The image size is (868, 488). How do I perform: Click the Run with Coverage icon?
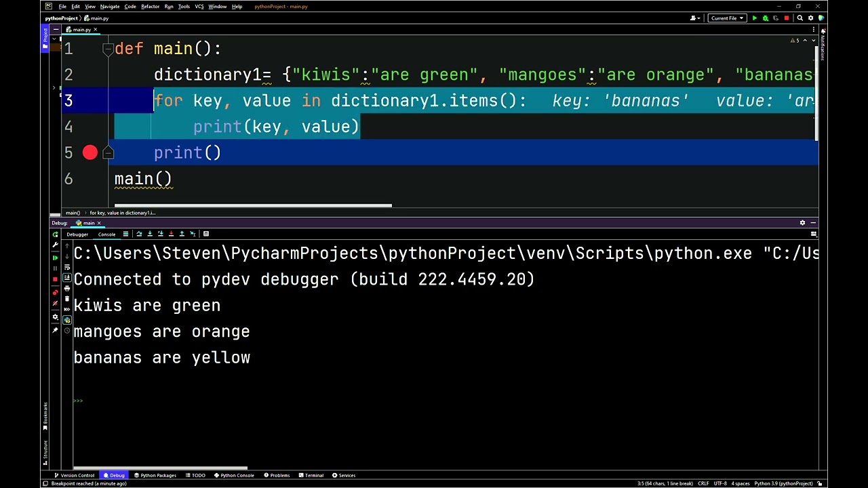click(776, 18)
